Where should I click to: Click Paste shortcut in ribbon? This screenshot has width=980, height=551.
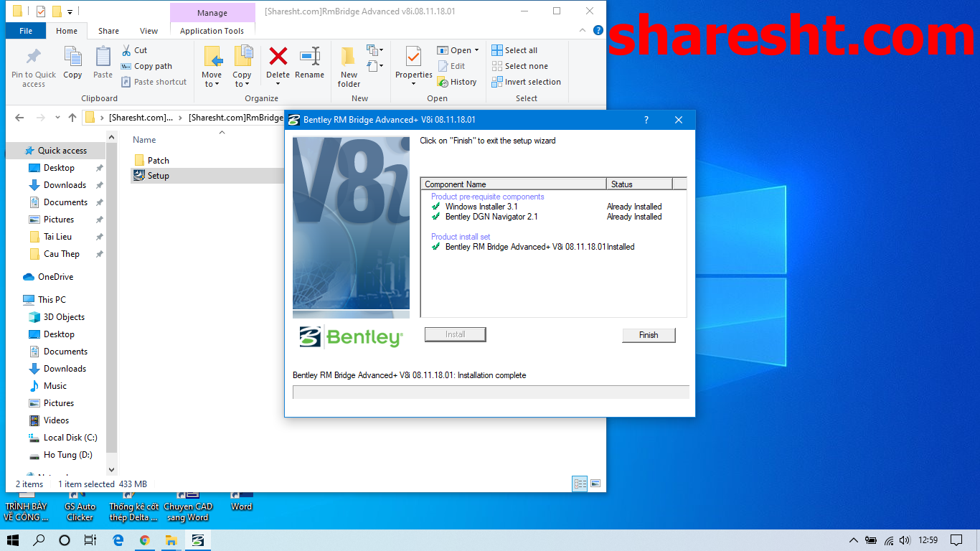click(154, 82)
